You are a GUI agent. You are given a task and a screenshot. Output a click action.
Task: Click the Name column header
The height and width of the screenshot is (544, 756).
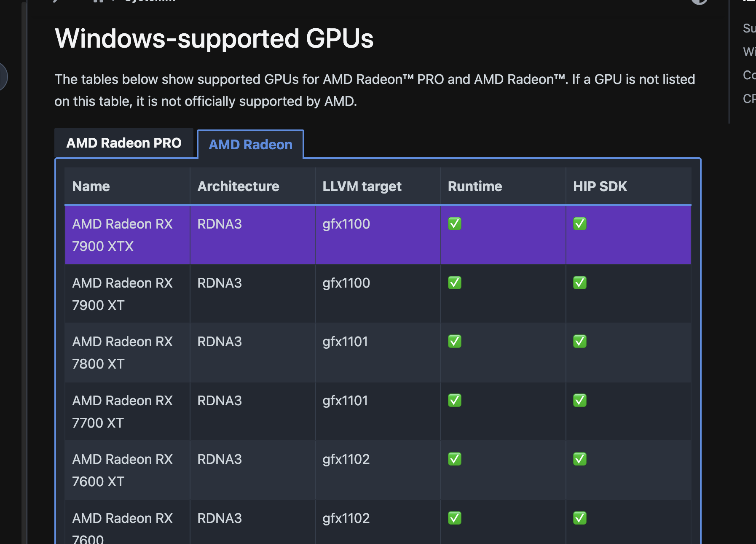pos(91,186)
